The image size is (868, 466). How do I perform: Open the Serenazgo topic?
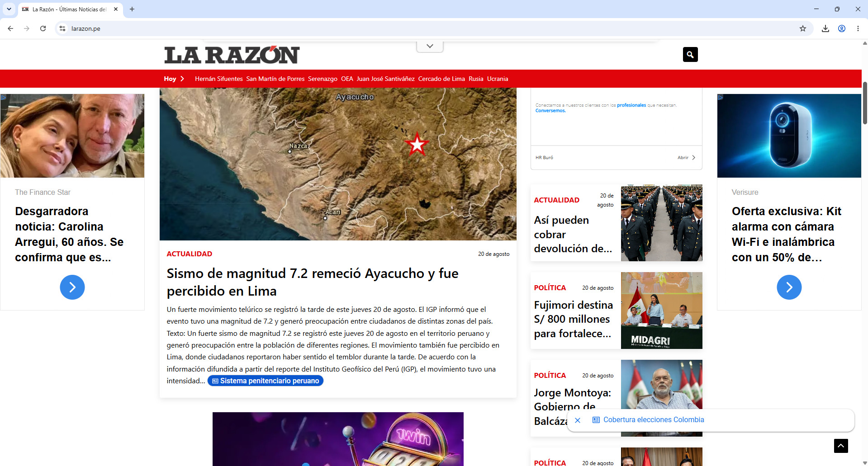click(323, 79)
